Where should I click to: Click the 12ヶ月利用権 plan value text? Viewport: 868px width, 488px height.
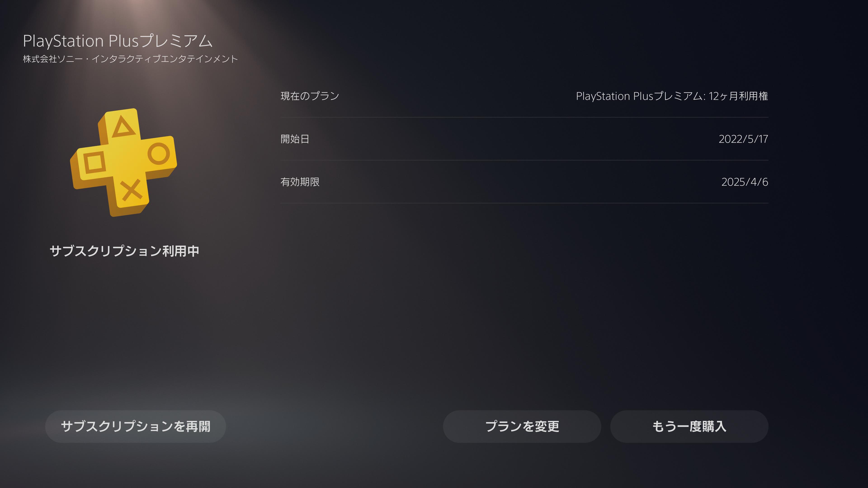(x=738, y=96)
